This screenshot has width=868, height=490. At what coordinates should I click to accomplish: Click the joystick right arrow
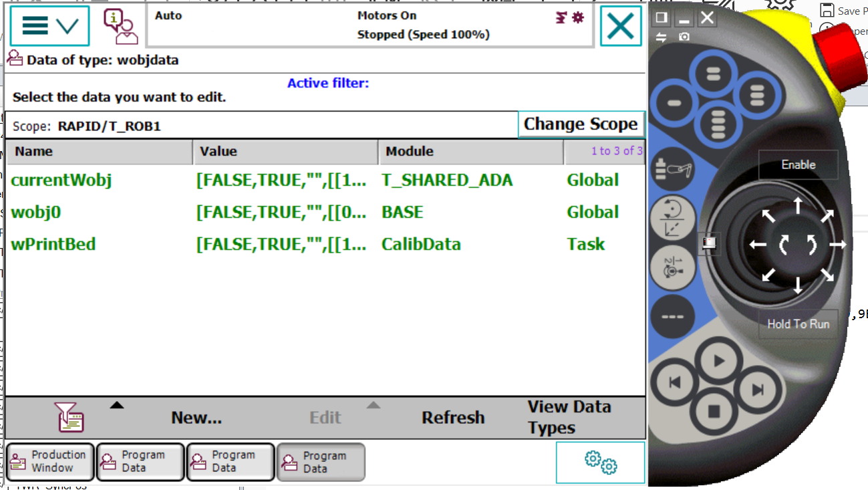[838, 245]
